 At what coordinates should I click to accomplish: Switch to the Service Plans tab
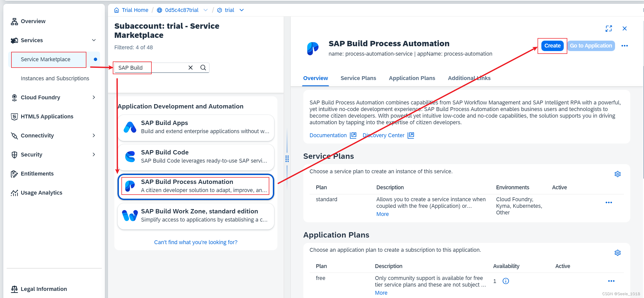click(358, 78)
